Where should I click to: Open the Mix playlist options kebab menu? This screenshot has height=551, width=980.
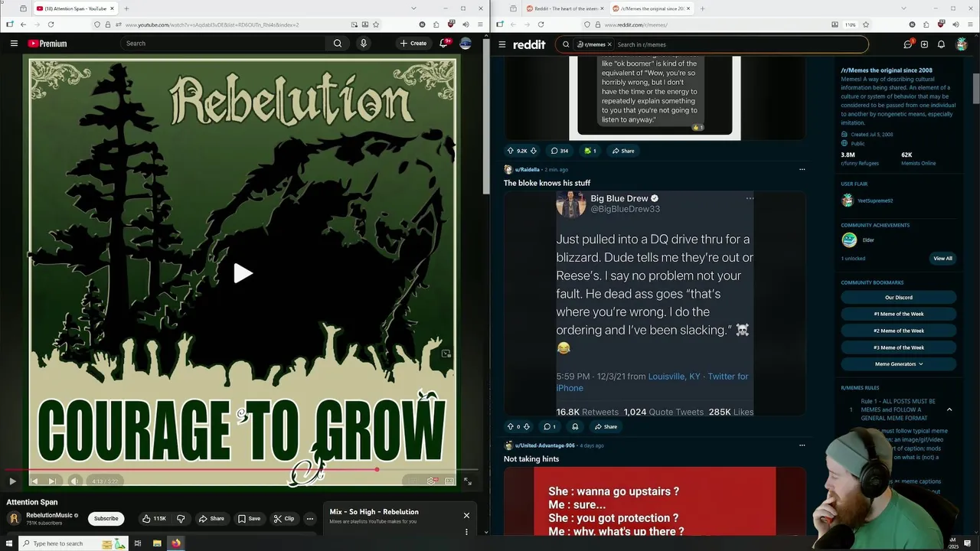tap(466, 532)
